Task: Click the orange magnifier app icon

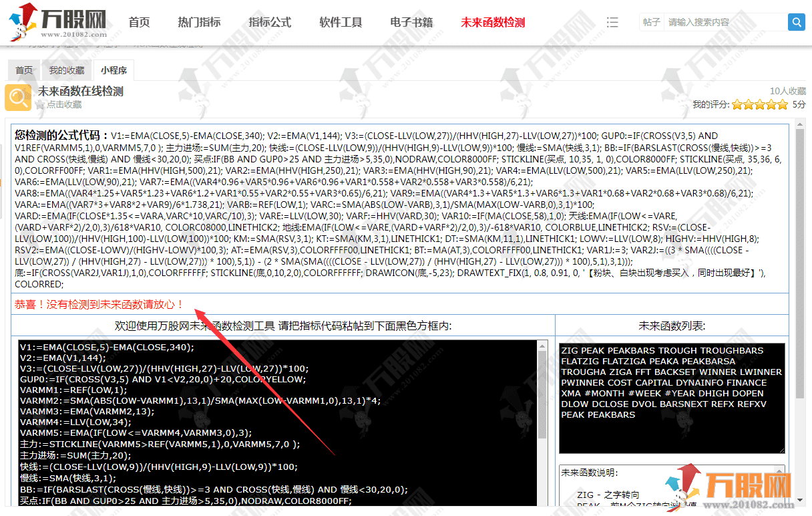Action: (x=18, y=98)
